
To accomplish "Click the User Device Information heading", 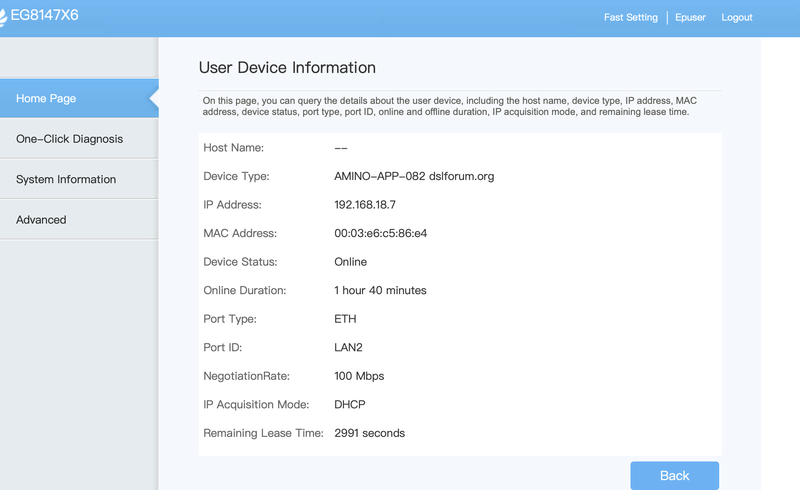I will (287, 68).
